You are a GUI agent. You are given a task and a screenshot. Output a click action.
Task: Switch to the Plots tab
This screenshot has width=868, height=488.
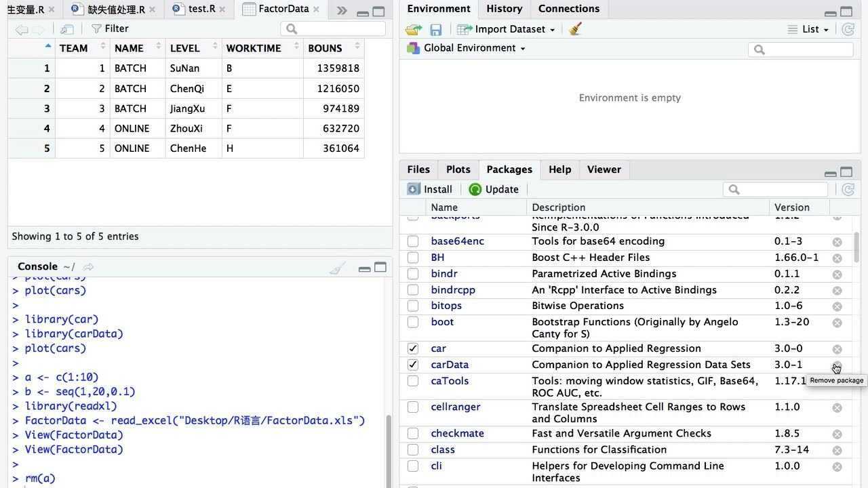(458, 169)
